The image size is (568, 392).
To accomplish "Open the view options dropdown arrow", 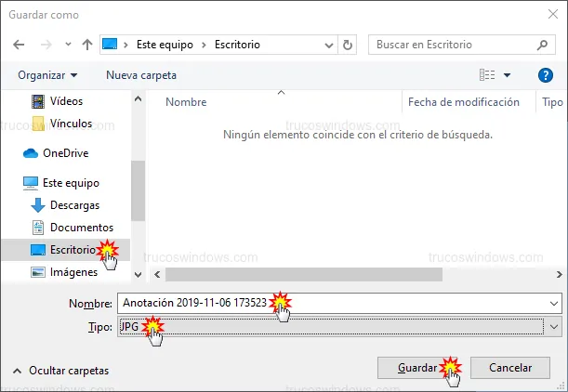I will 508,75.
